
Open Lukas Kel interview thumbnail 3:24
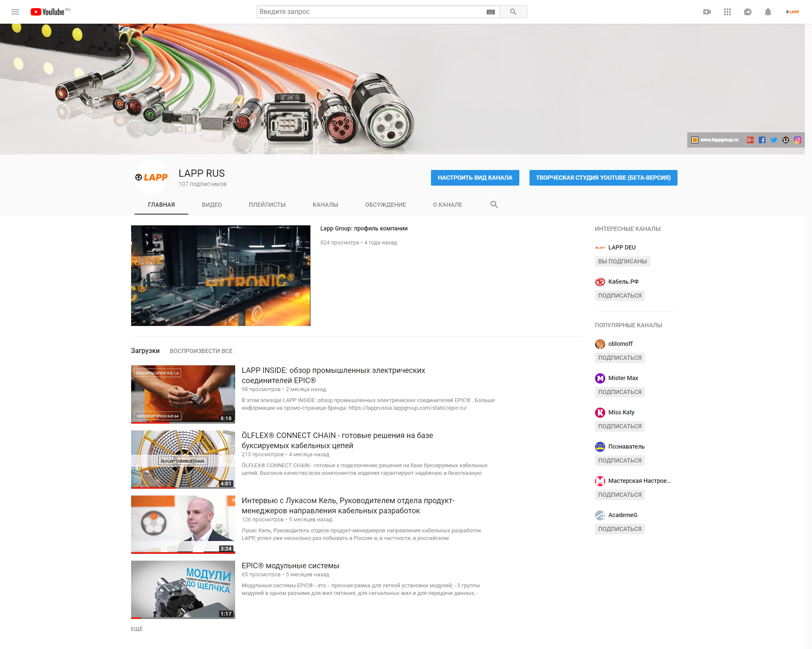click(x=183, y=525)
